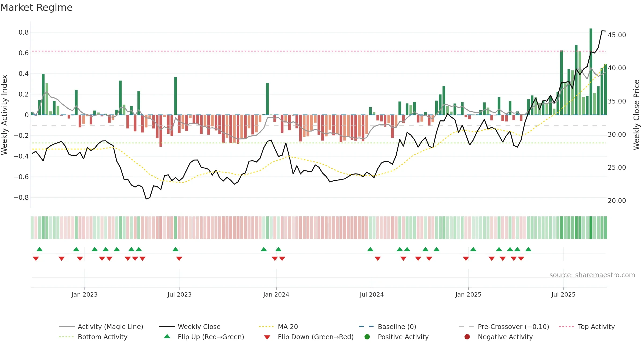Toggle the Flip Up (Red→Green) legend entry
The width and height of the screenshot is (644, 362).
click(x=204, y=337)
